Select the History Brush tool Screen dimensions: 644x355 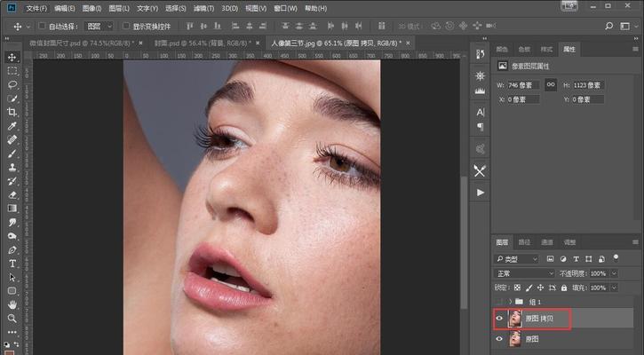[12, 181]
